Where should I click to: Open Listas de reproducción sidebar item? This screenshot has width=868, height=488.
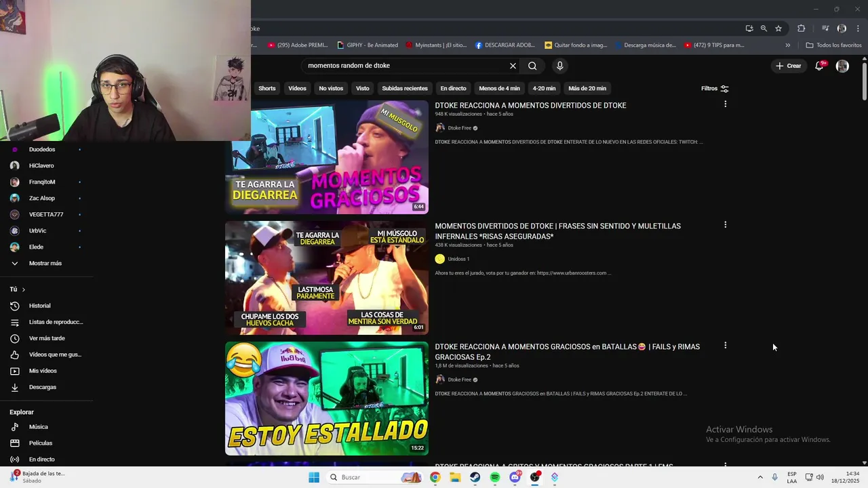pos(56,322)
